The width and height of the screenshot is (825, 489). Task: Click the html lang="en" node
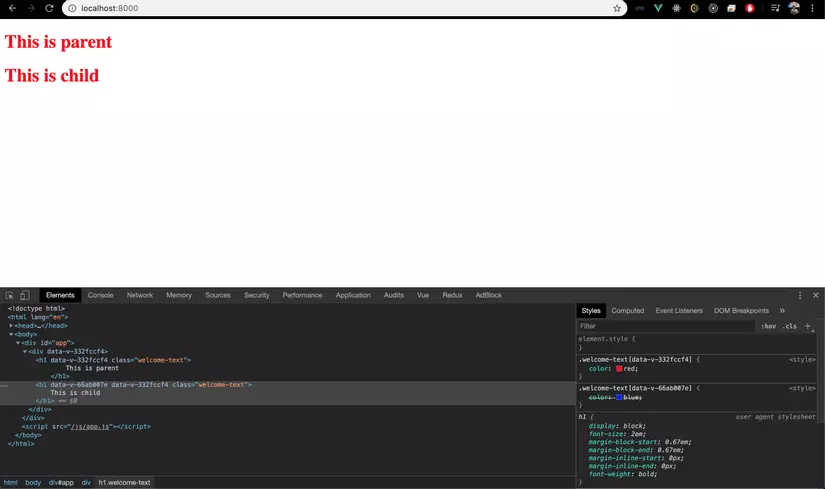coord(38,317)
